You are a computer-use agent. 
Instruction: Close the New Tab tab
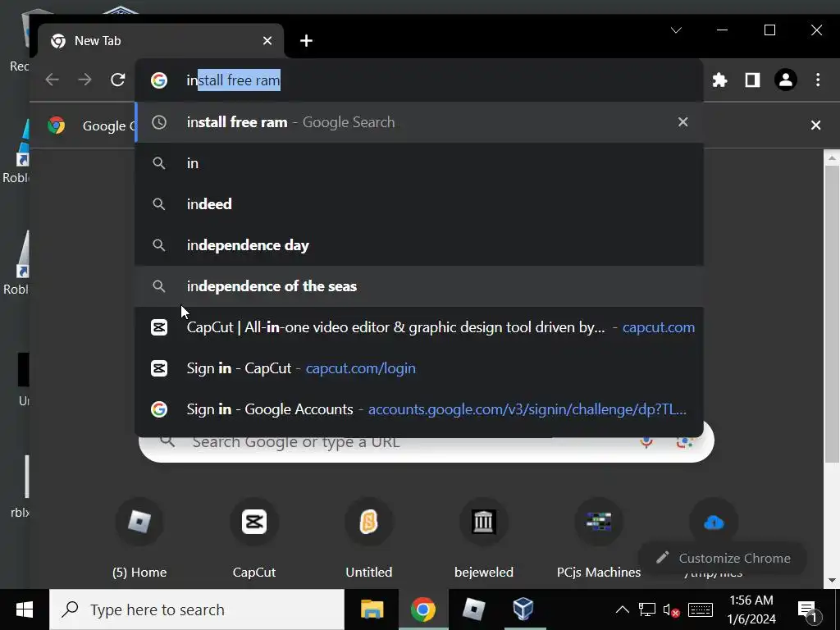267,41
